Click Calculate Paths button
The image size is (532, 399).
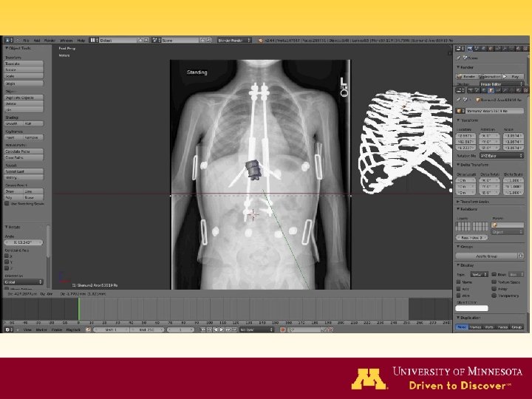(x=24, y=151)
